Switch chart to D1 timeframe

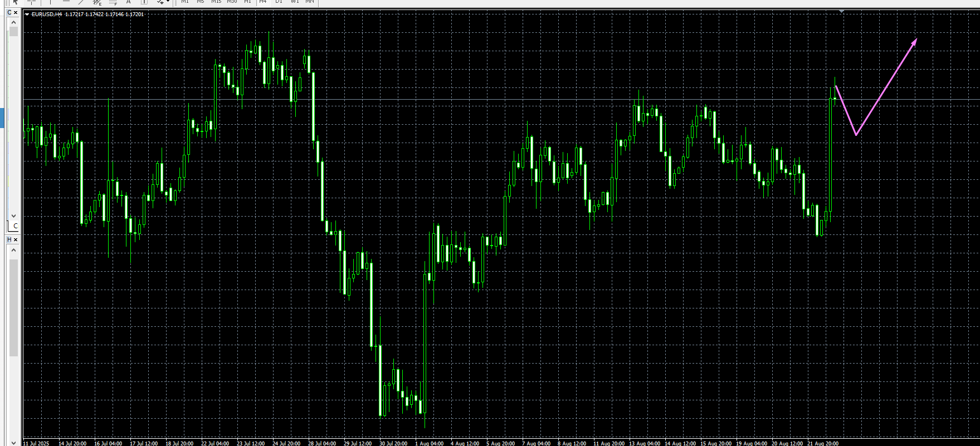click(x=279, y=2)
